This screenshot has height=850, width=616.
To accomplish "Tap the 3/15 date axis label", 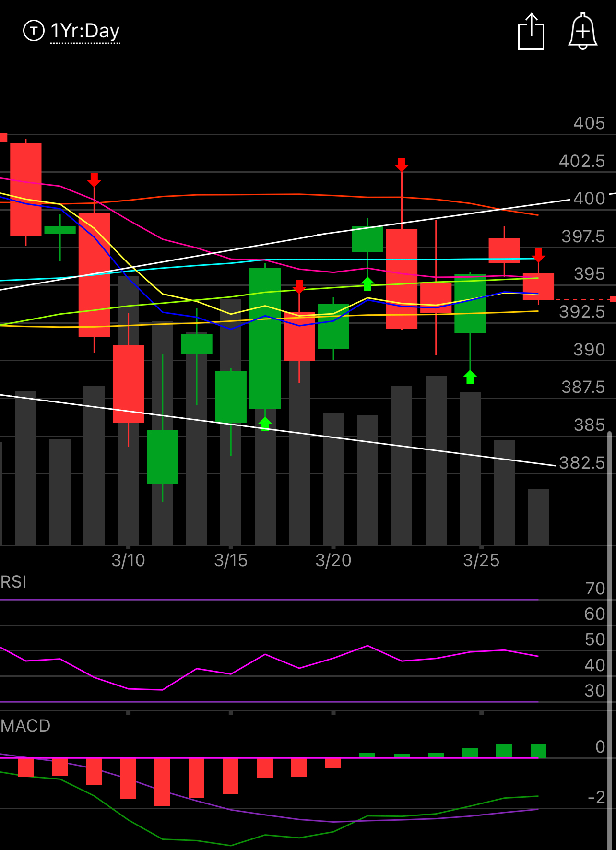I will [x=231, y=560].
